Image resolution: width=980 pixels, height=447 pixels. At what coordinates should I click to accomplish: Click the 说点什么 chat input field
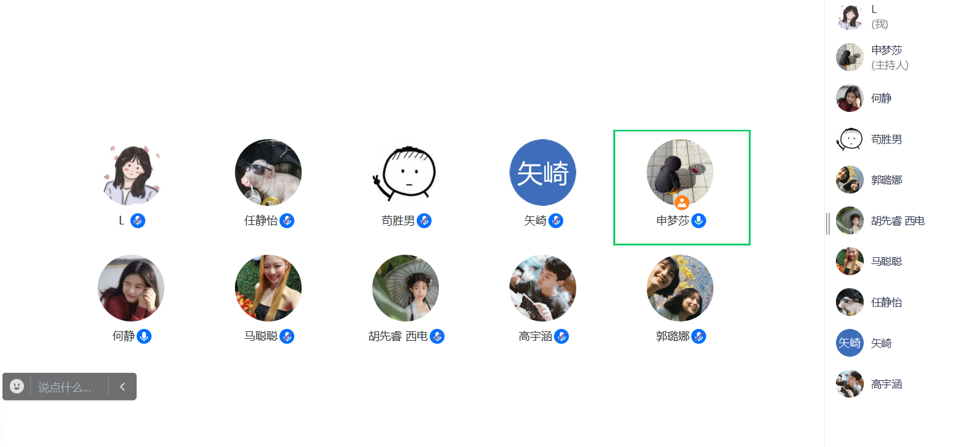[69, 387]
